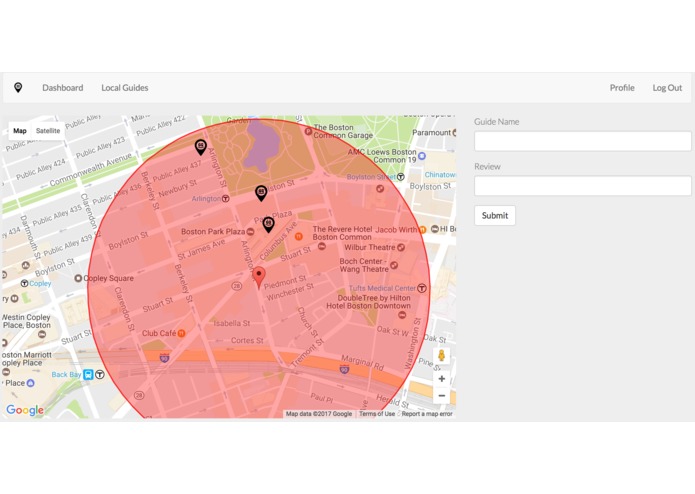
Task: Click the black guide marker at Park Plaza
Action: tap(269, 225)
